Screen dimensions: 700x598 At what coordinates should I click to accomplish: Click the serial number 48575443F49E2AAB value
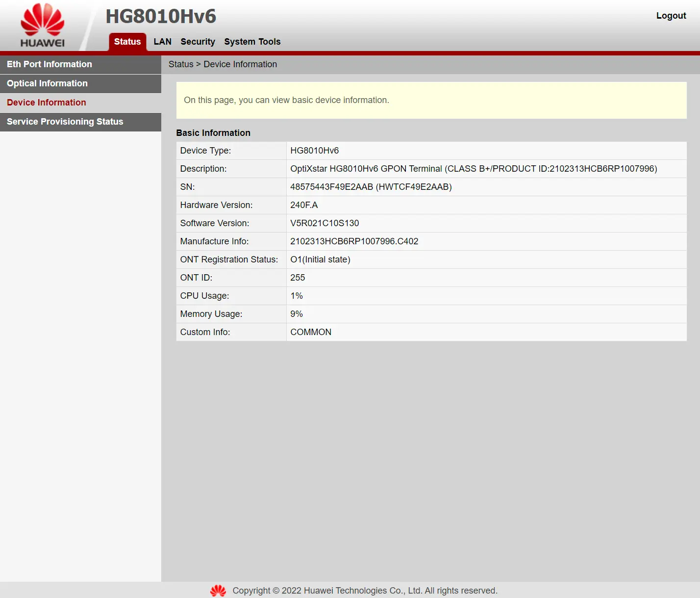click(371, 187)
